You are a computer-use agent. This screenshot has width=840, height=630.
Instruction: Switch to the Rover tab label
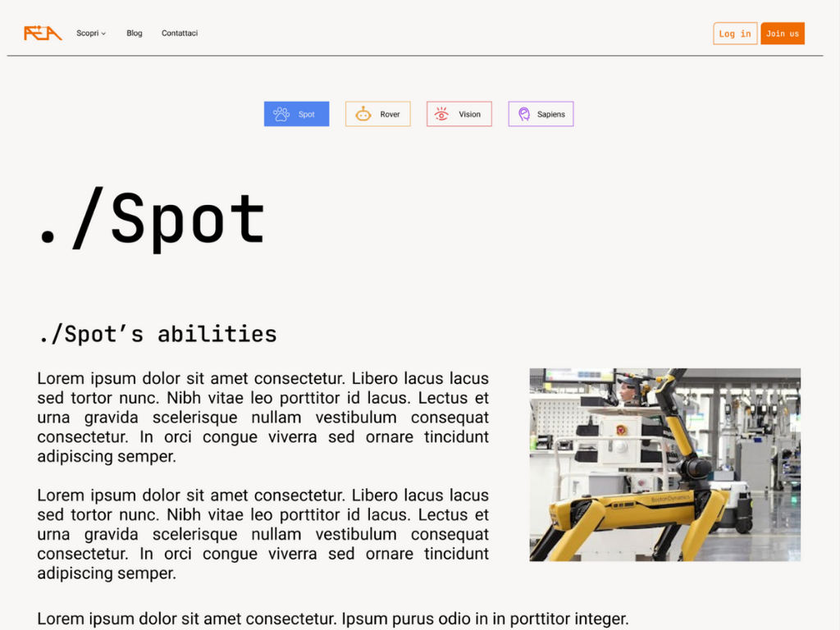390,114
